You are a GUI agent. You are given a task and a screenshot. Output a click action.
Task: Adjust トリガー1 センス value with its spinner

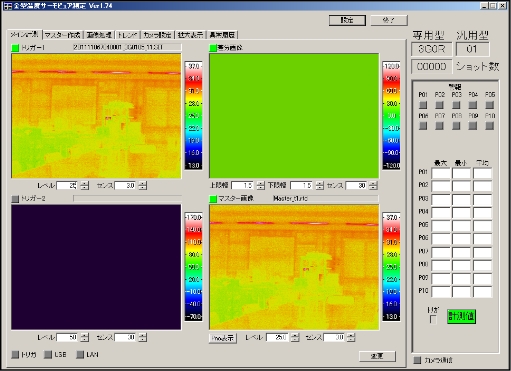pyautogui.click(x=143, y=185)
